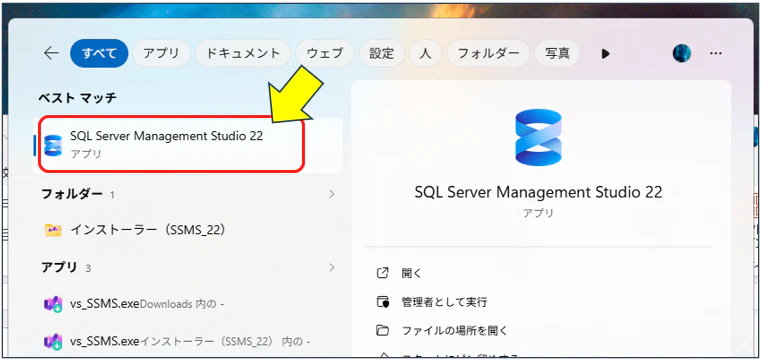The image size is (762, 360).
Task: Click the folder icon beside インストーラー (SSMS_22)
Action: coord(53,230)
